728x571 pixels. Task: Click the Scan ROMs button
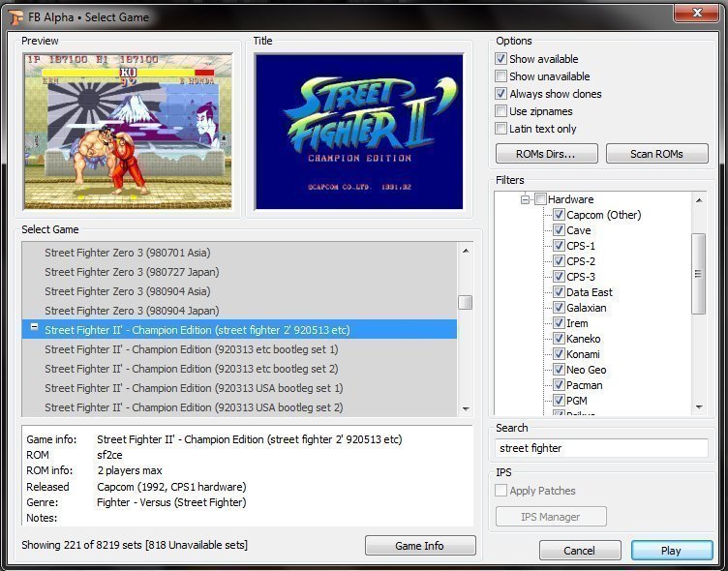click(657, 154)
